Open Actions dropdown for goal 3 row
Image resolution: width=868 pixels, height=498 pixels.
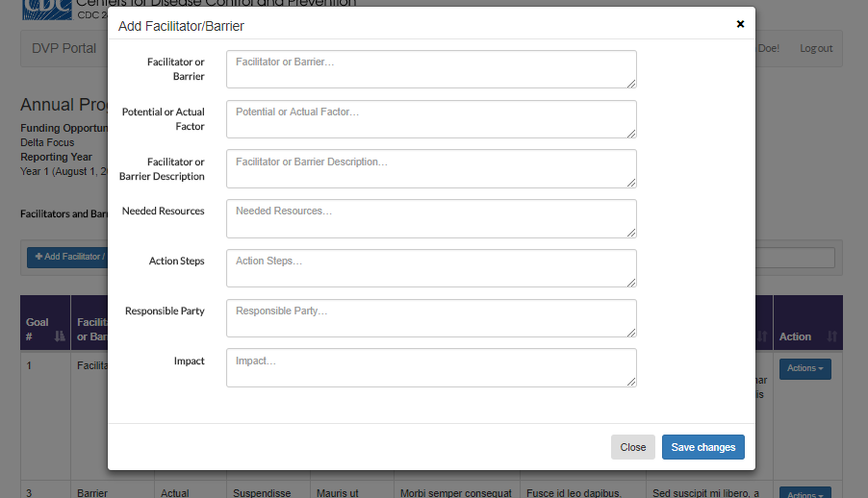[x=804, y=494]
